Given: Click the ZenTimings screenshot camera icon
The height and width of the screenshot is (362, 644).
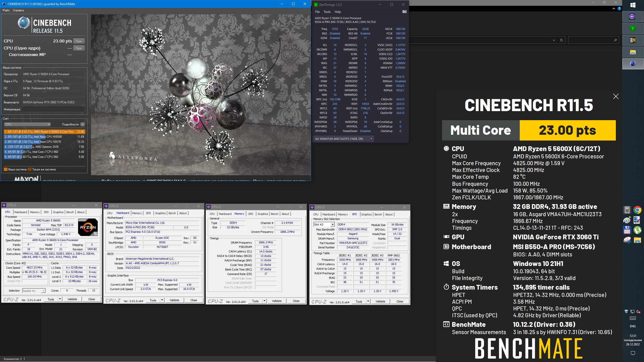Looking at the screenshot, I should point(405,12).
